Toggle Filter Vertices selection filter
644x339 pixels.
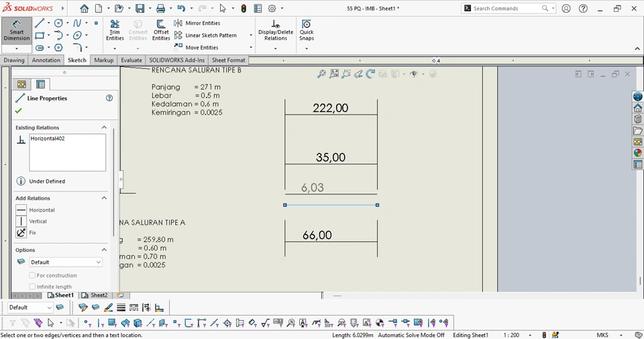tap(87, 323)
